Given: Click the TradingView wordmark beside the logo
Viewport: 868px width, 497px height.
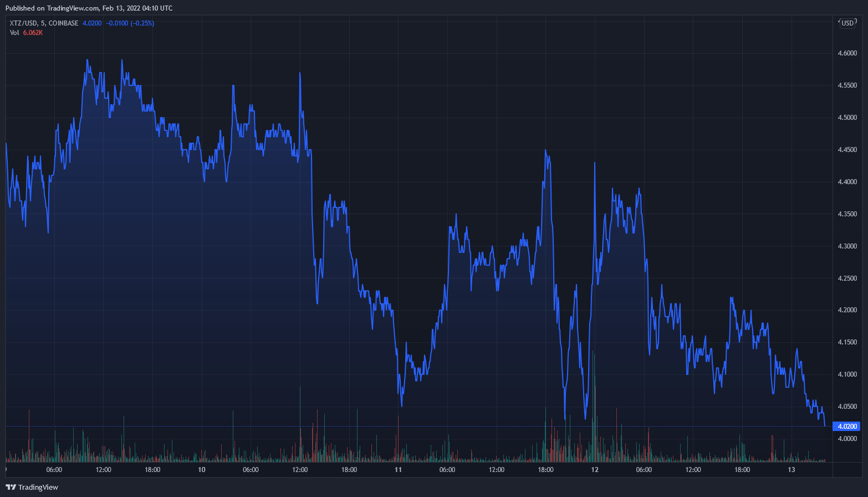Looking at the screenshot, I should 38,487.
